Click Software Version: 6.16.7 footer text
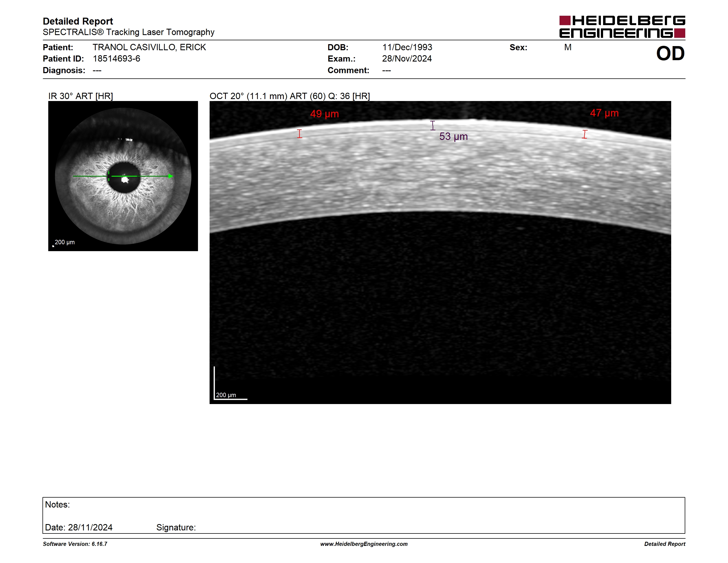Image resolution: width=728 pixels, height=563 pixels. (x=75, y=544)
